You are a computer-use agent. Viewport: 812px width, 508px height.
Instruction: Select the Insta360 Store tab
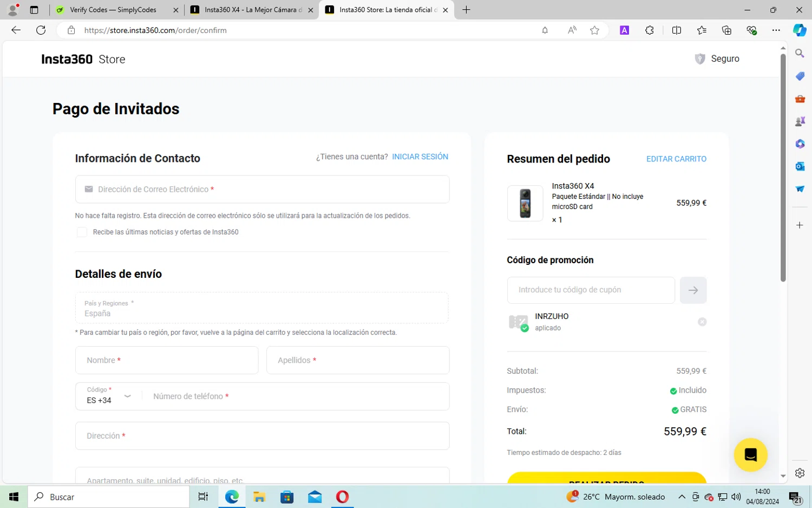point(386,10)
